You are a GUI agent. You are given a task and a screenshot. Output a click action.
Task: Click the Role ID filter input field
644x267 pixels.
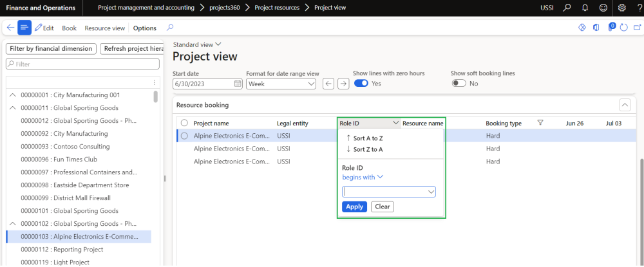386,192
